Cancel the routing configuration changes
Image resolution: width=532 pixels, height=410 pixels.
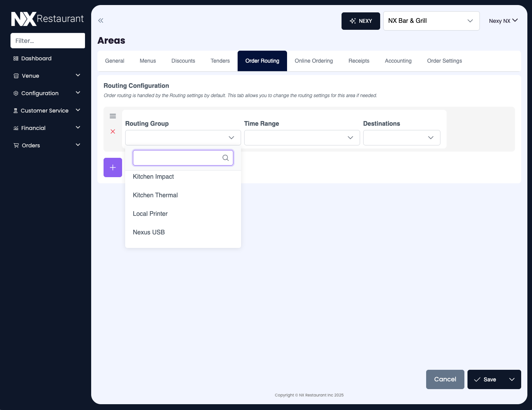(445, 379)
